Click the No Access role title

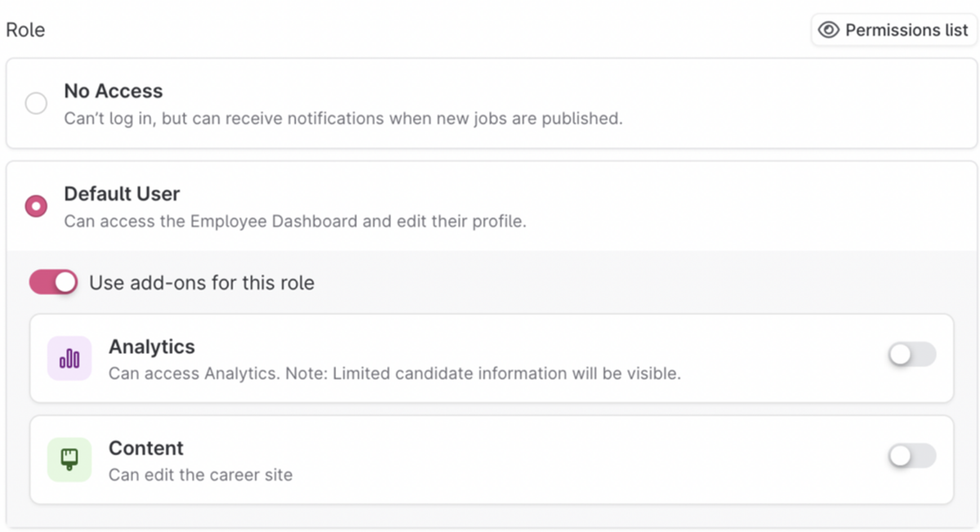coord(114,91)
